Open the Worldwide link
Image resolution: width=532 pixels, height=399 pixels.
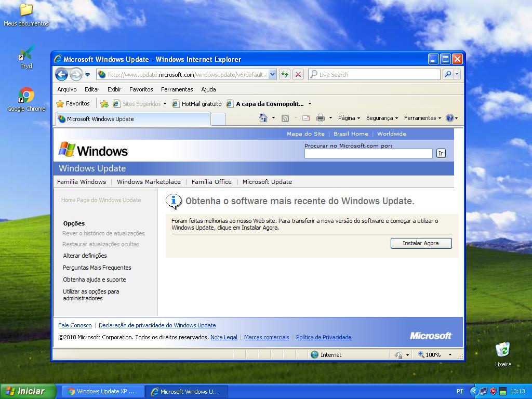pyautogui.click(x=392, y=134)
